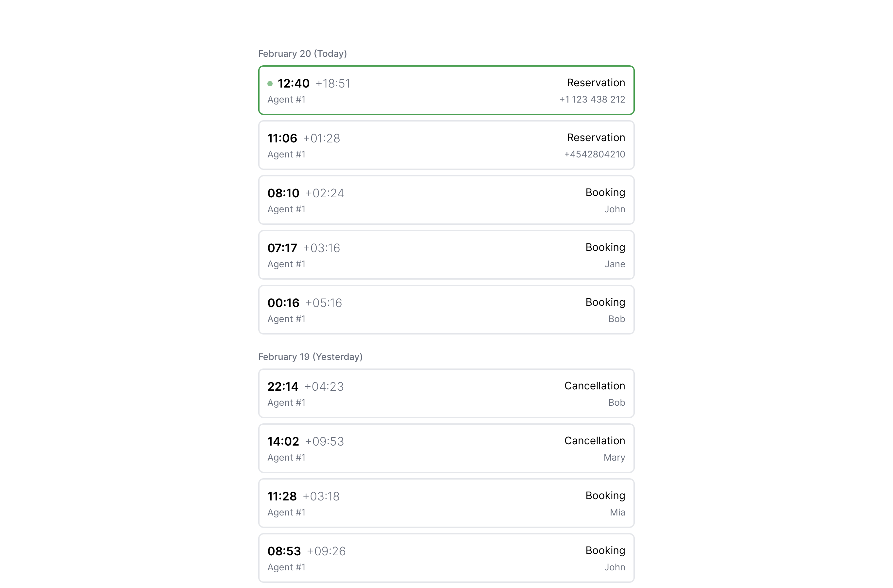Click Agent #1 label on 11:06 call
The image size is (893, 588).
[x=286, y=155]
